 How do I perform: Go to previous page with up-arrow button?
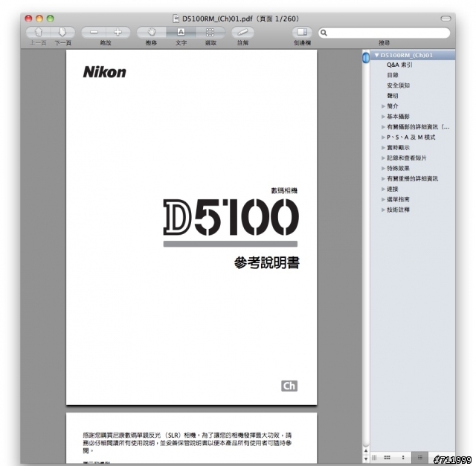[39, 32]
